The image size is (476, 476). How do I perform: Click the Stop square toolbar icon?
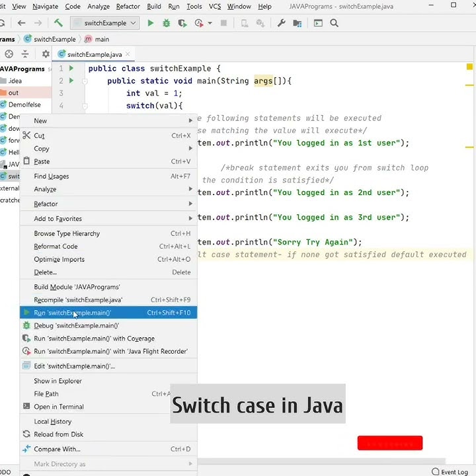click(x=223, y=23)
